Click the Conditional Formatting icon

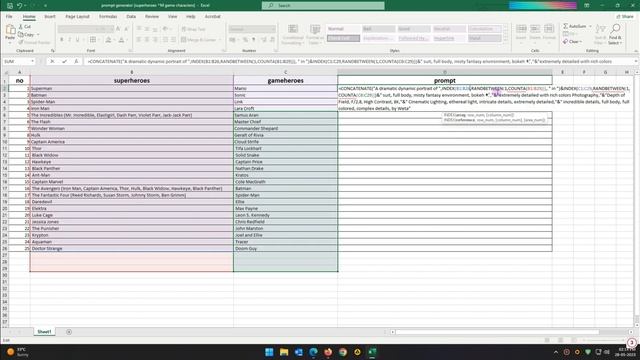(293, 29)
